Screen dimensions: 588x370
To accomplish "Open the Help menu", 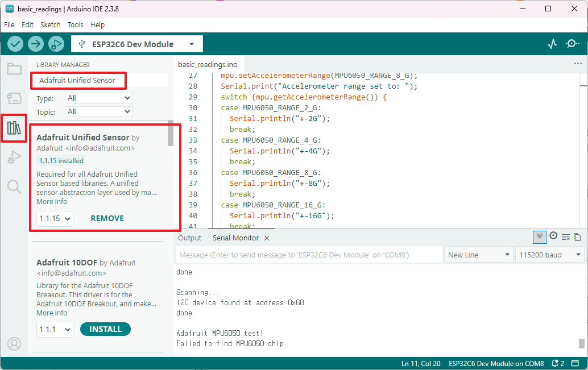I will [97, 25].
